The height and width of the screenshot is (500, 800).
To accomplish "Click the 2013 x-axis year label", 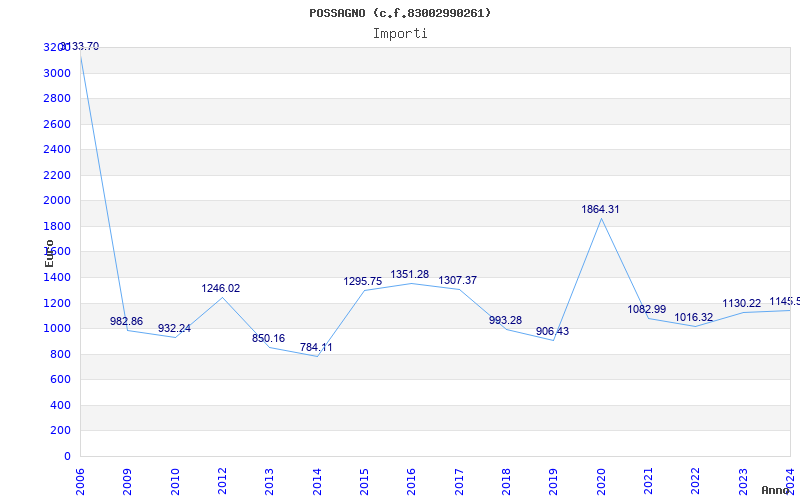I will click(x=269, y=482).
